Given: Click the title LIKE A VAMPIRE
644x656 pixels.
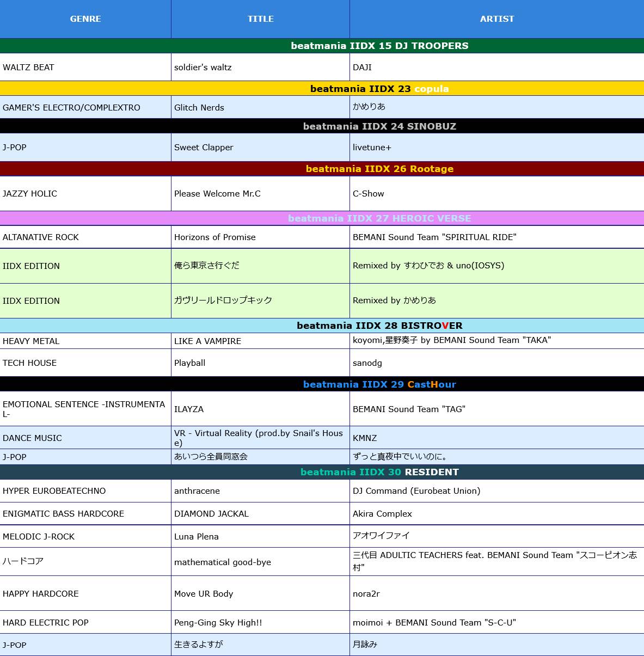Looking at the screenshot, I should tap(207, 341).
